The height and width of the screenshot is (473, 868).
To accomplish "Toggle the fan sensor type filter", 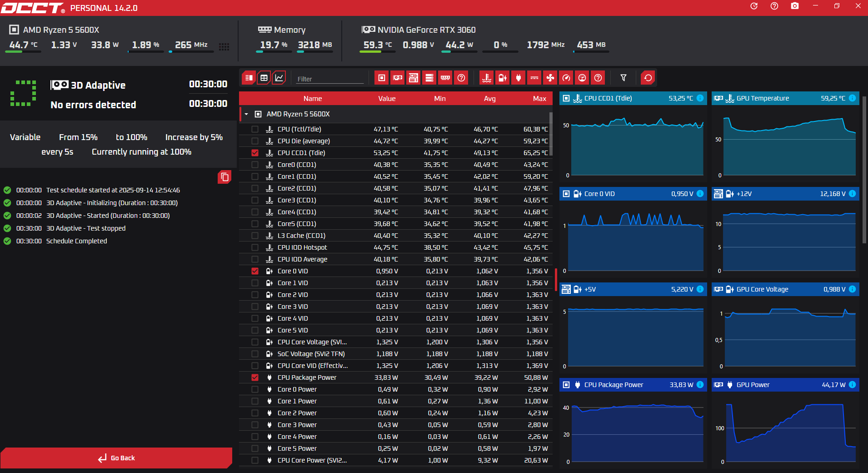I will tap(550, 78).
